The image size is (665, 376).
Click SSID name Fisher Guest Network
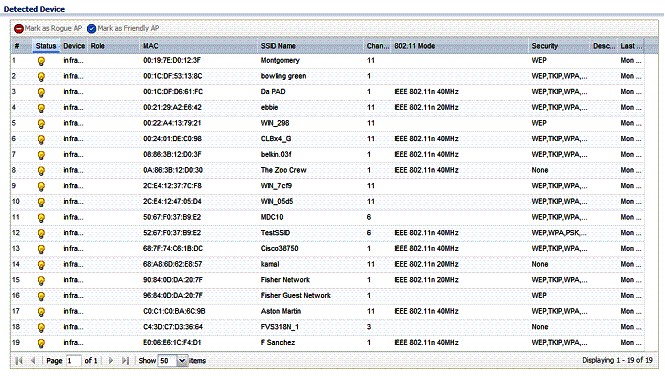coord(296,296)
